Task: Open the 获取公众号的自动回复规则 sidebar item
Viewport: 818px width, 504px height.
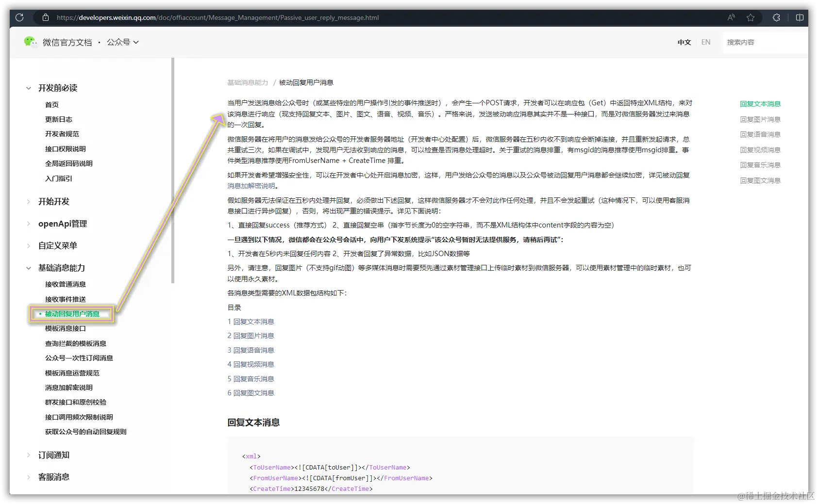Action: [86, 432]
